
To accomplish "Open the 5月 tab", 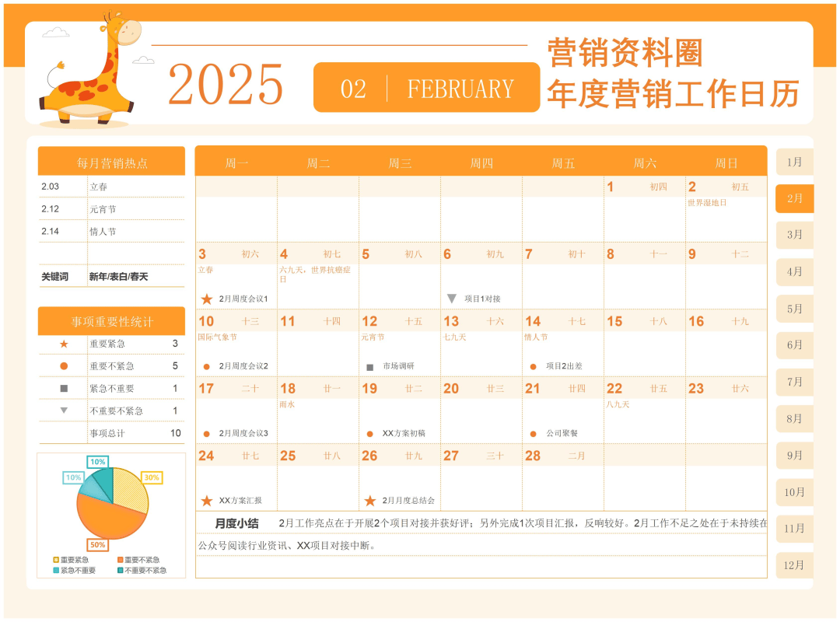I will coord(794,309).
